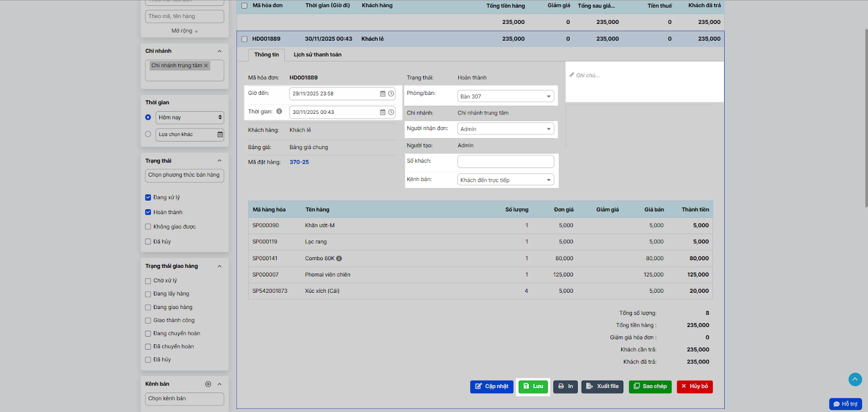Remove Chi nhánh trung tâm tag
The width and height of the screenshot is (868, 412).
tap(206, 66)
